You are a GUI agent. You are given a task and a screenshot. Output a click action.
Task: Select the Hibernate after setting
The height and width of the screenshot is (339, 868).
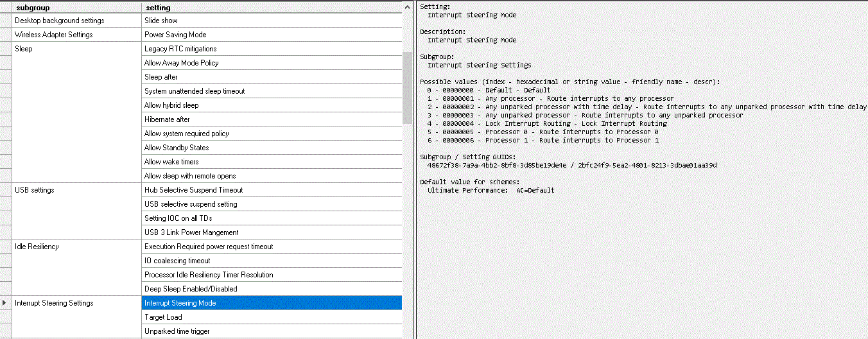[x=271, y=119]
